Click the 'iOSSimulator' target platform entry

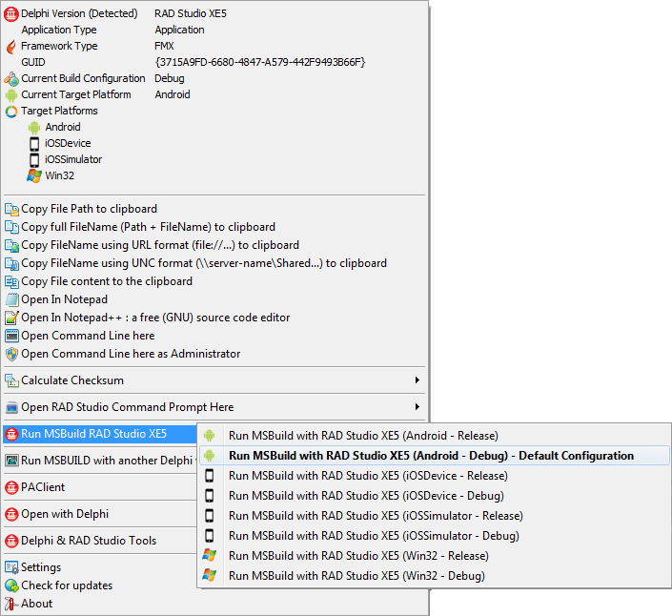click(x=73, y=159)
